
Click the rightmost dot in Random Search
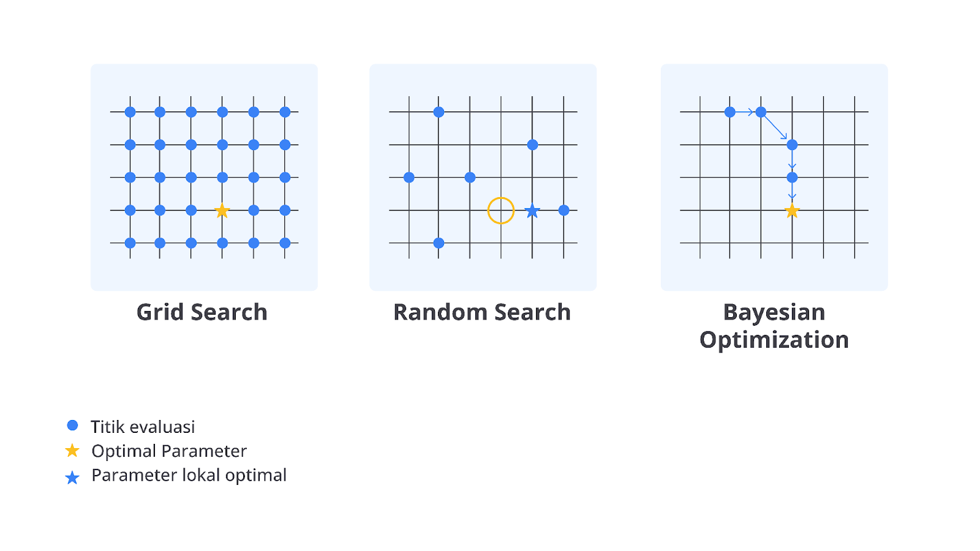564,211
